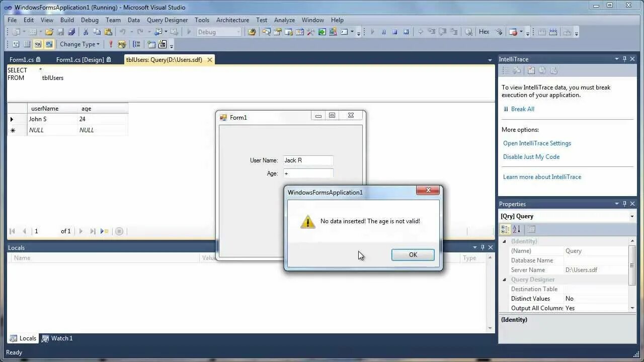Click the Add New Derived Table icon
Viewport: 644px width, 362px height.
point(162,44)
